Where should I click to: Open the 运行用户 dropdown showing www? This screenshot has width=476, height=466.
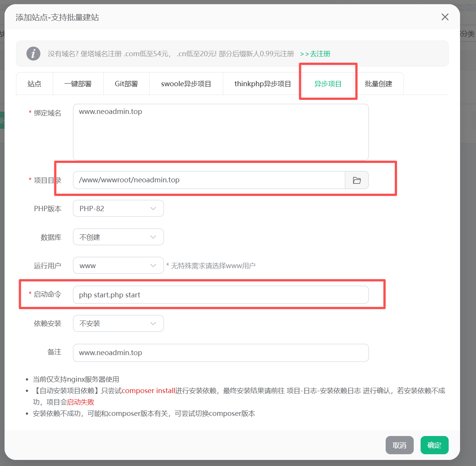[118, 265]
